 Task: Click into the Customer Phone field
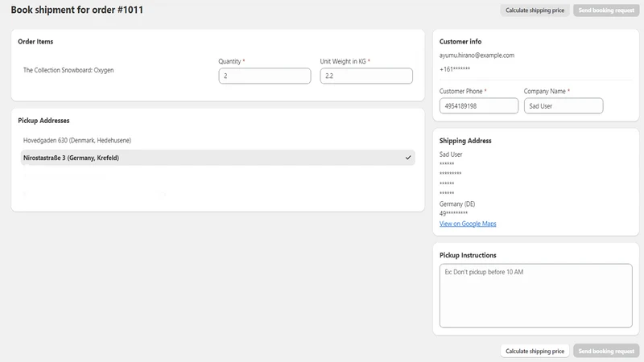(x=479, y=106)
